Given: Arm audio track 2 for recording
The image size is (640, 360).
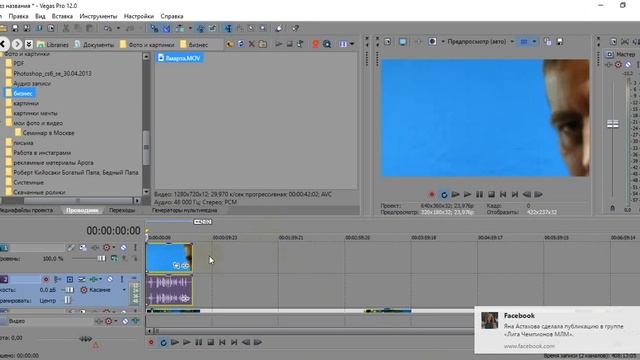Looking at the screenshot, I should (x=46, y=279).
